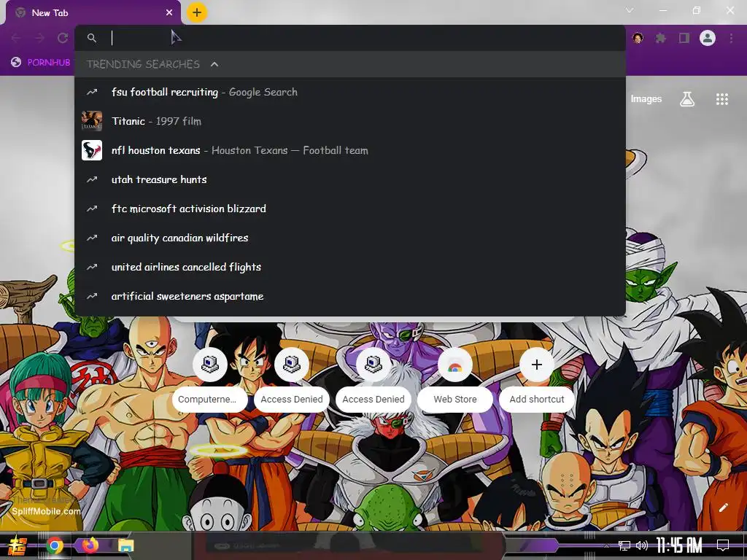Collapse the Trending Searches section

pyautogui.click(x=214, y=64)
